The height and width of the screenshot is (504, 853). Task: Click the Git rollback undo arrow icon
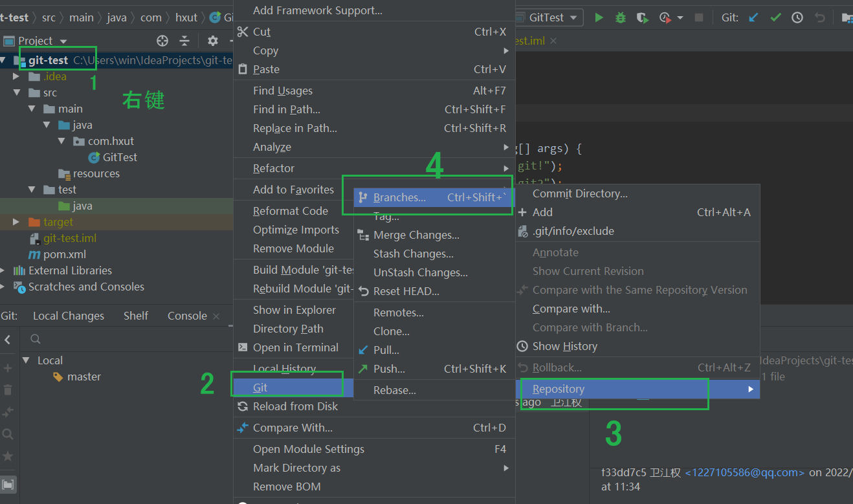820,18
